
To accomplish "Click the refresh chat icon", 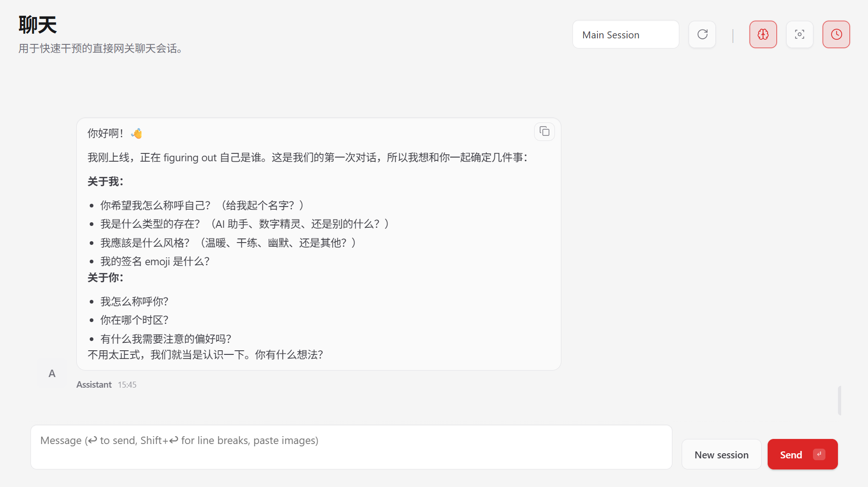I will pyautogui.click(x=702, y=35).
